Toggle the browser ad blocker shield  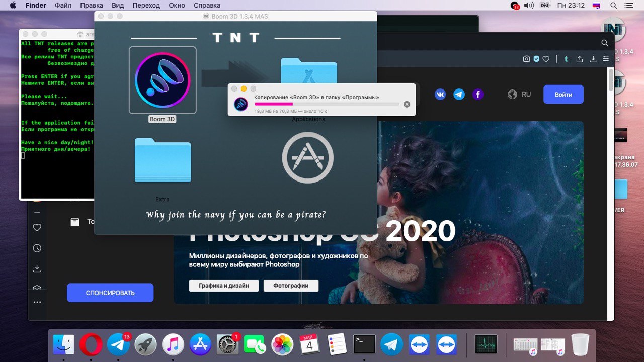pyautogui.click(x=536, y=59)
